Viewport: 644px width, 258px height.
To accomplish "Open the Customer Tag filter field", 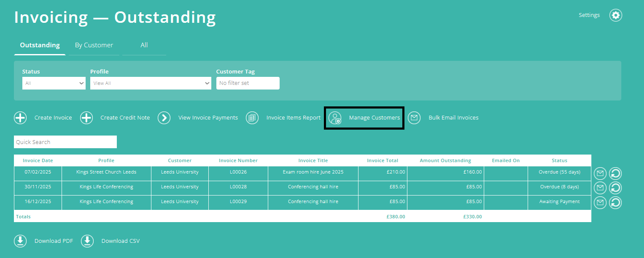I will point(248,83).
